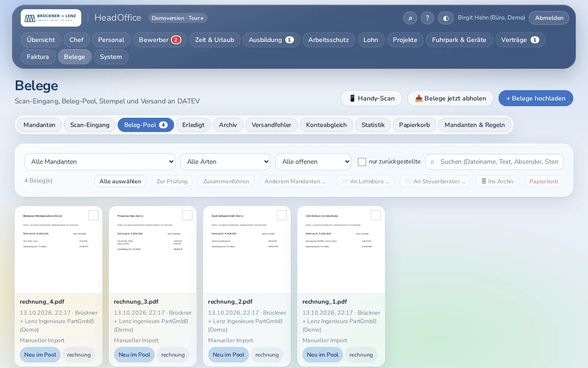Viewport: 588px width, 368px height.
Task: Open the Alle Arten dropdown
Action: pos(225,162)
